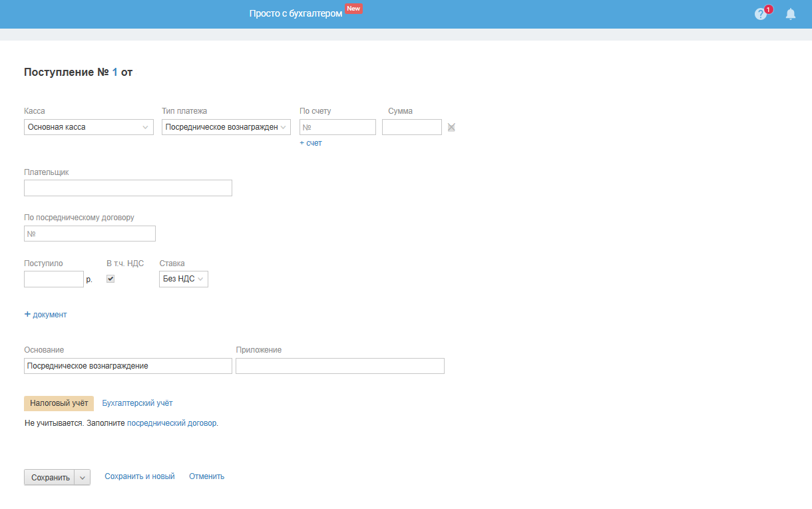Viewport: 812px width, 509px height.
Task: Focus the Плательщик input field
Action: tap(128, 188)
